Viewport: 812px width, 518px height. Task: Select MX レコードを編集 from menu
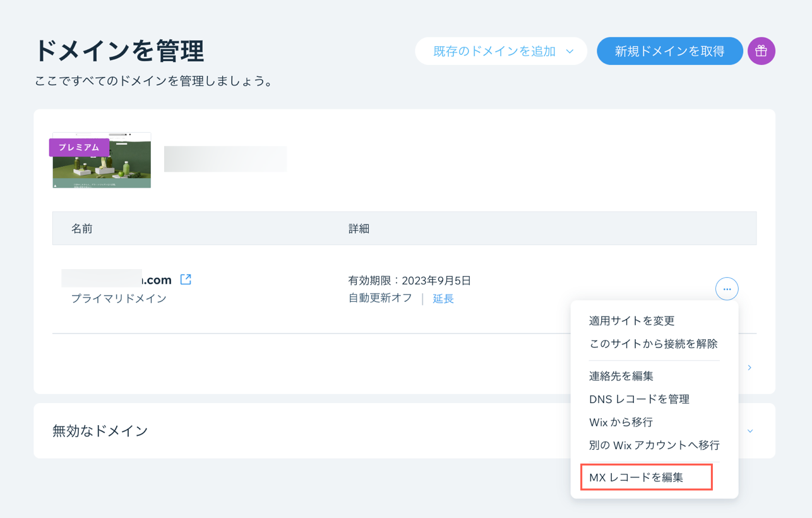pyautogui.click(x=636, y=478)
